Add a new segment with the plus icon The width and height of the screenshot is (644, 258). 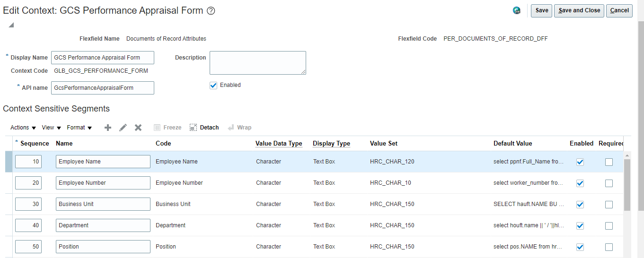pos(108,128)
